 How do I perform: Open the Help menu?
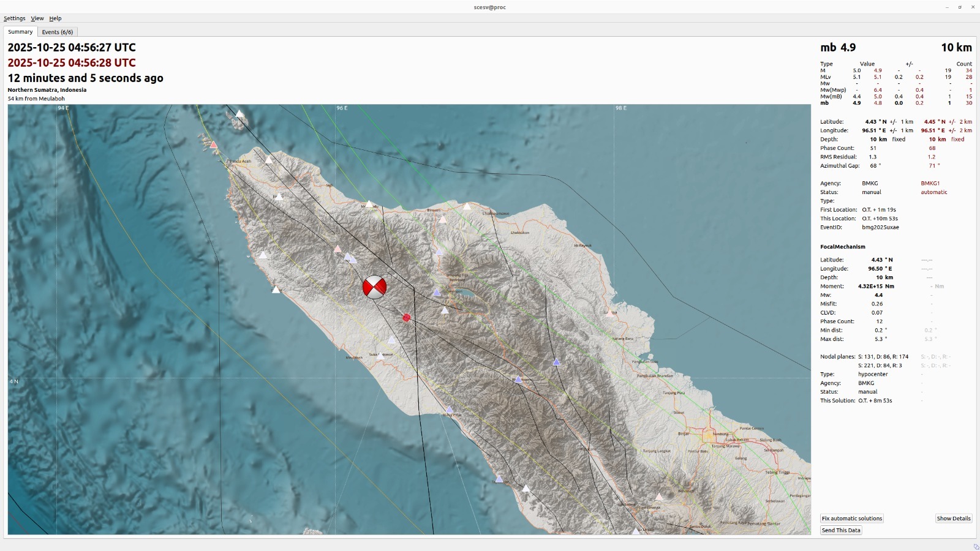(x=55, y=18)
